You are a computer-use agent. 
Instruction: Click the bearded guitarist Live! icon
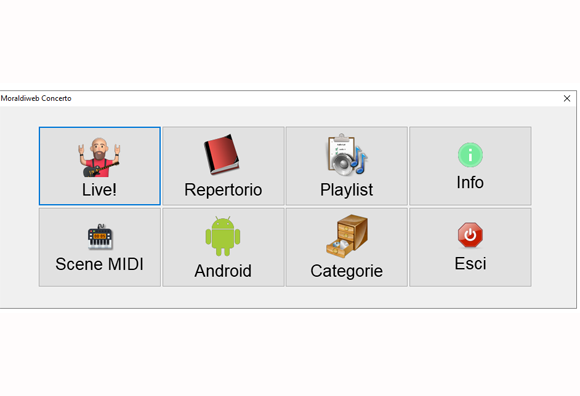99,158
